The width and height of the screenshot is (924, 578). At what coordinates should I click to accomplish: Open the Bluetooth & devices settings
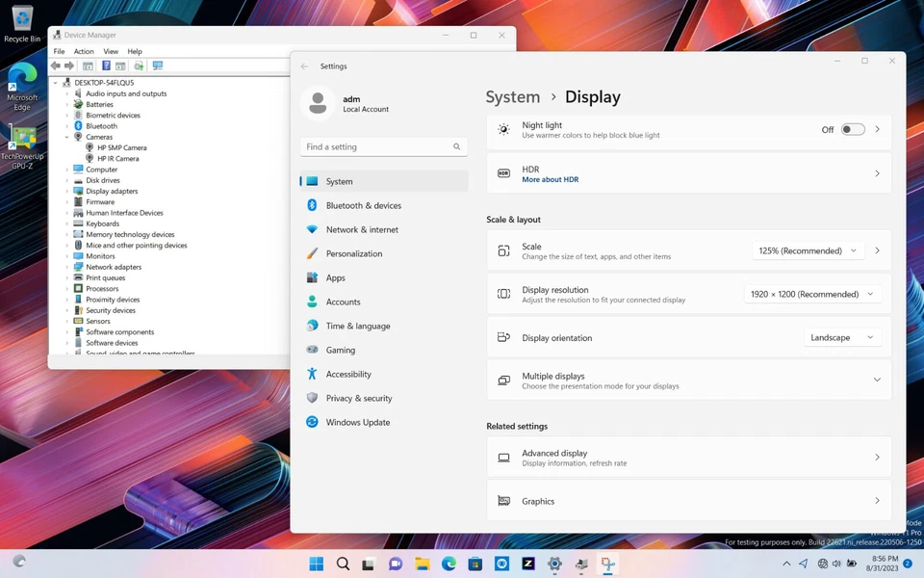tap(363, 205)
